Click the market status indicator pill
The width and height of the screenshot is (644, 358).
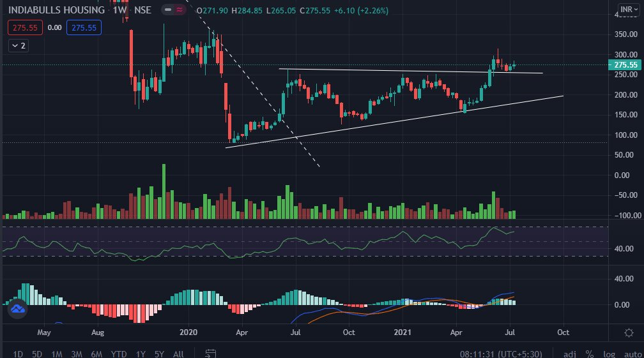[x=174, y=10]
